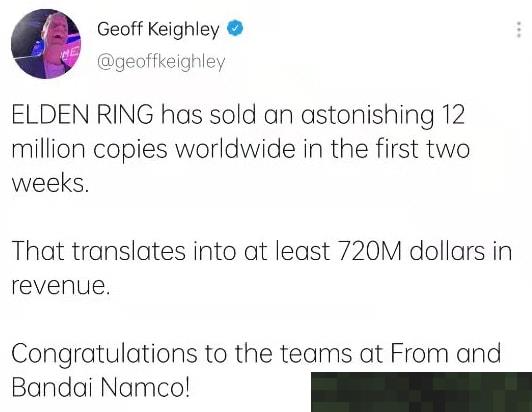Click the word Congratulations
The width and height of the screenshot is (532, 412).
(x=104, y=355)
